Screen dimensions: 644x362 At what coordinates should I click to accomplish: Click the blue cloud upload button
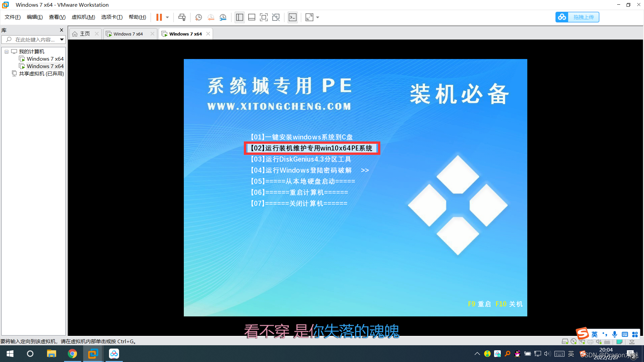pos(577,17)
